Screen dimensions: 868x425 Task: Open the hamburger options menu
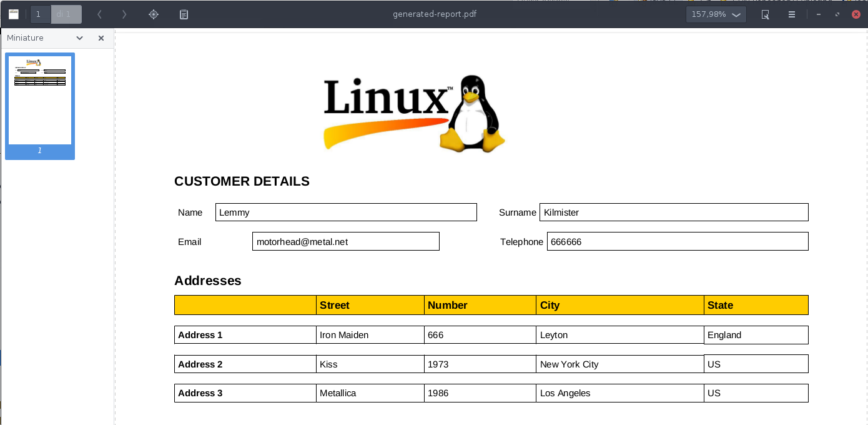(791, 14)
